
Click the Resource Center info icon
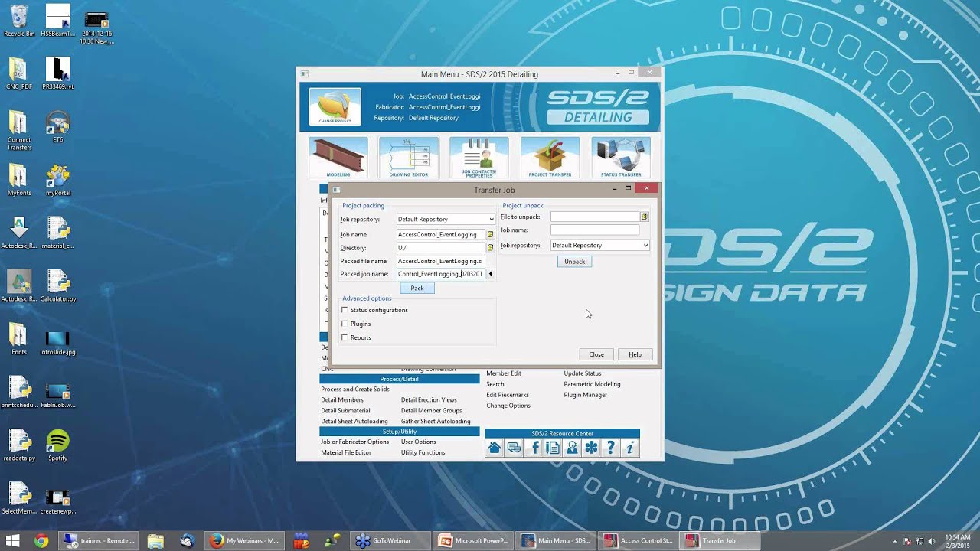(629, 448)
